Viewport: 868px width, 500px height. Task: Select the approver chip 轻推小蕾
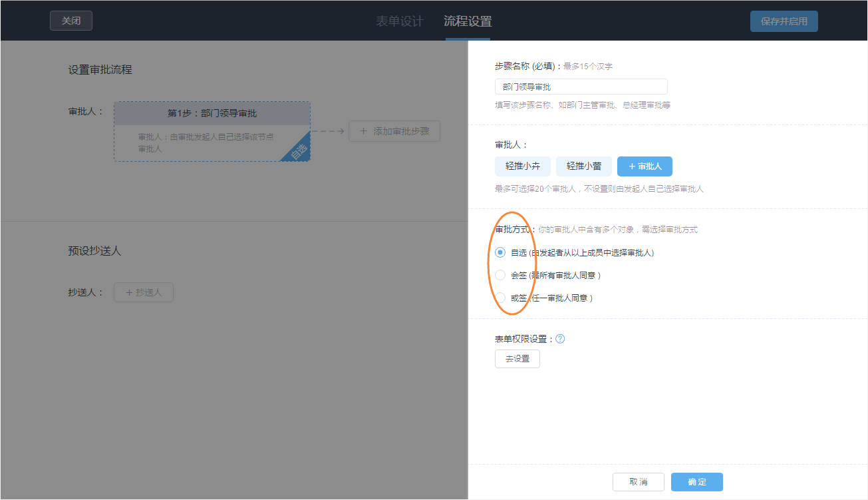click(x=583, y=166)
